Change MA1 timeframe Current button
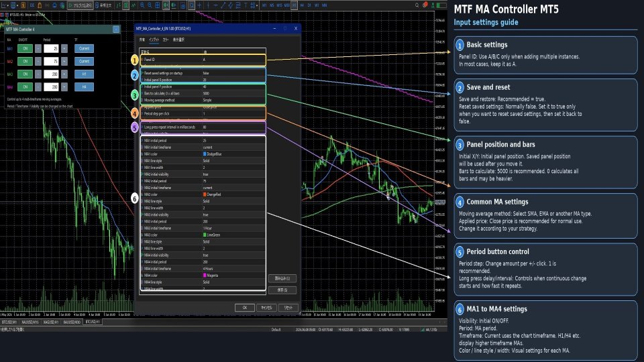 click(85, 48)
